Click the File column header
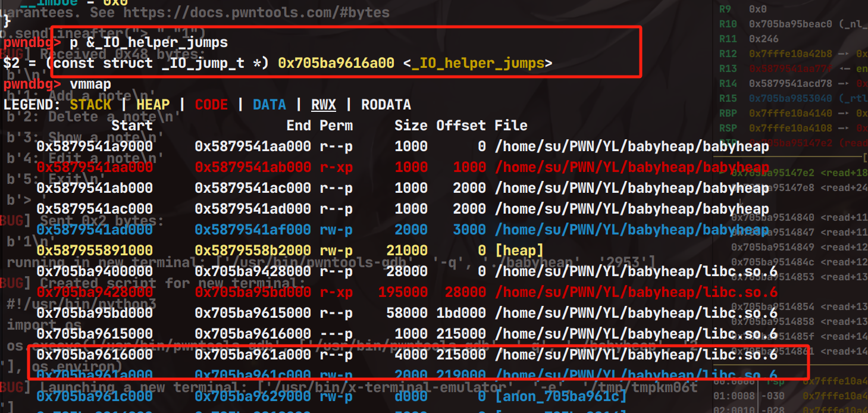 coord(510,126)
